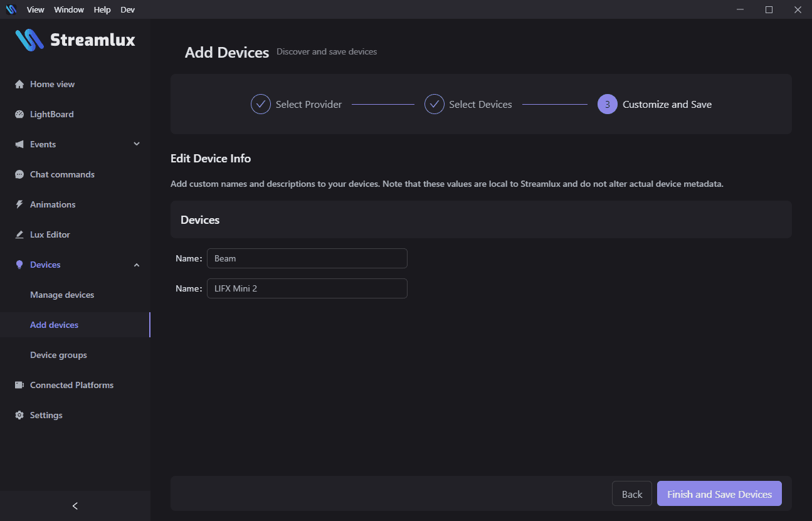The image size is (812, 521).
Task: Click the Connected Platforms camera icon
Action: (x=19, y=386)
